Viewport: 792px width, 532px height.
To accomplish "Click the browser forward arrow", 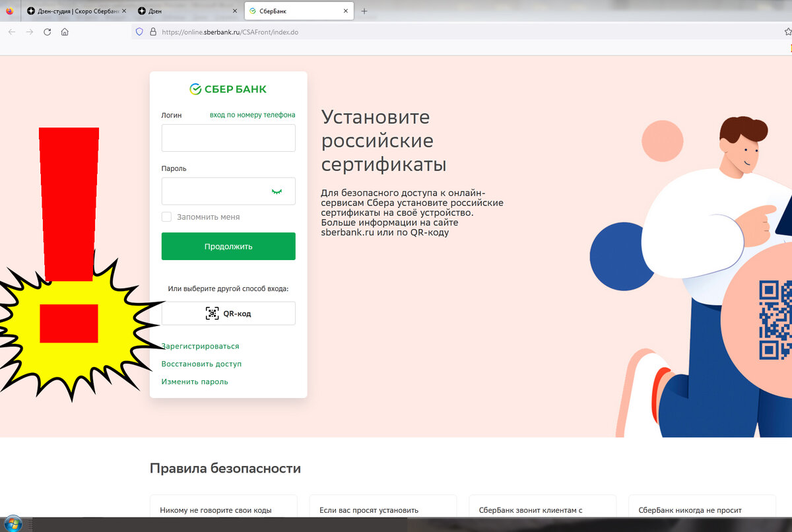I will point(29,32).
